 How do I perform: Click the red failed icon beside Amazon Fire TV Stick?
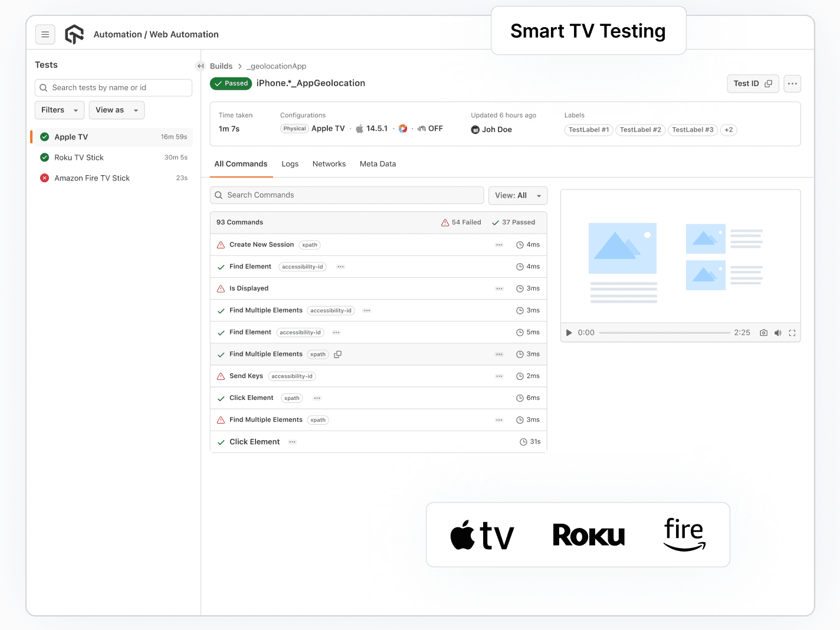[44, 178]
